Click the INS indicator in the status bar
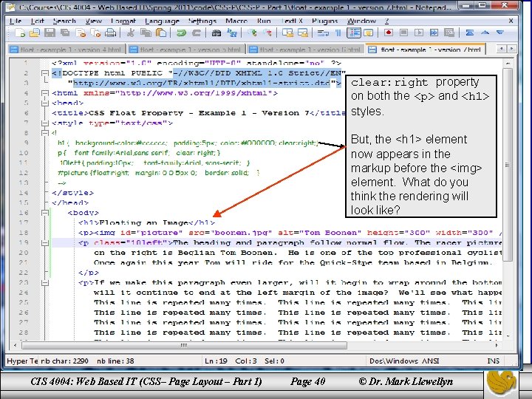The image size is (532, 399). [x=493, y=361]
